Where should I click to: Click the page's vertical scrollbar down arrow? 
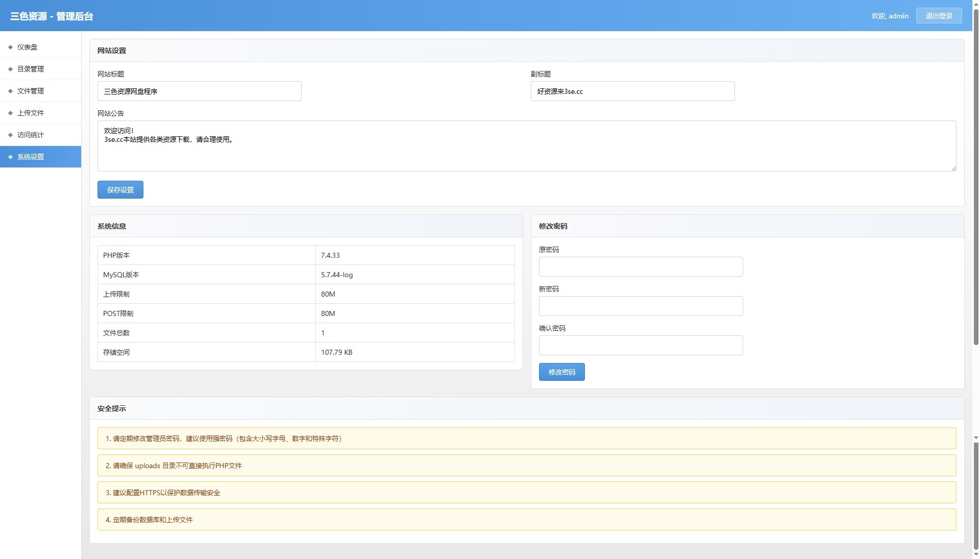[x=976, y=554]
